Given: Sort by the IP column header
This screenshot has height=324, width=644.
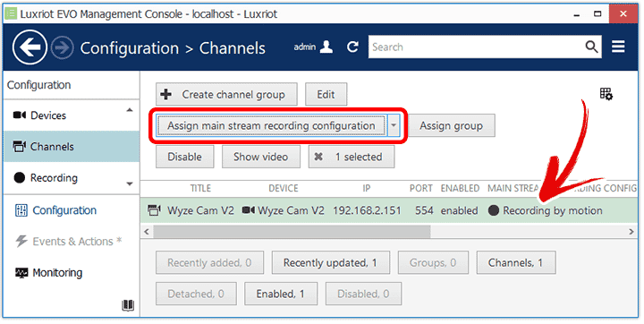Looking at the screenshot, I should [x=367, y=188].
